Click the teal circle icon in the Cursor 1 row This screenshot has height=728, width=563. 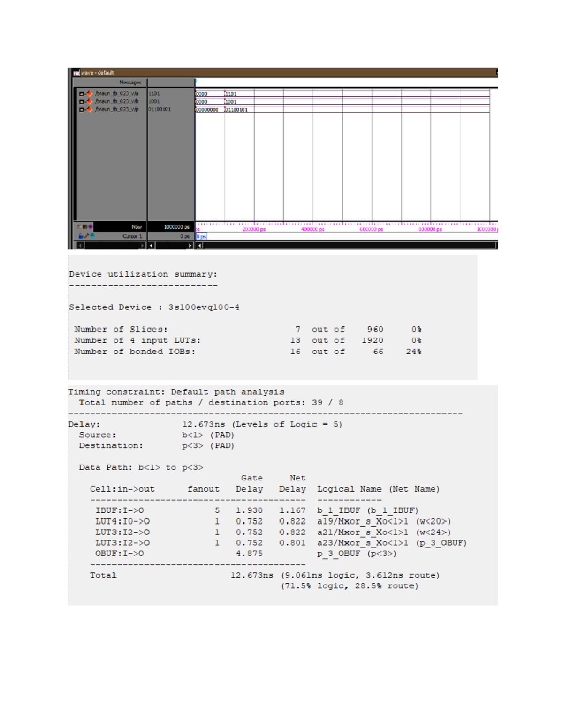point(92,236)
